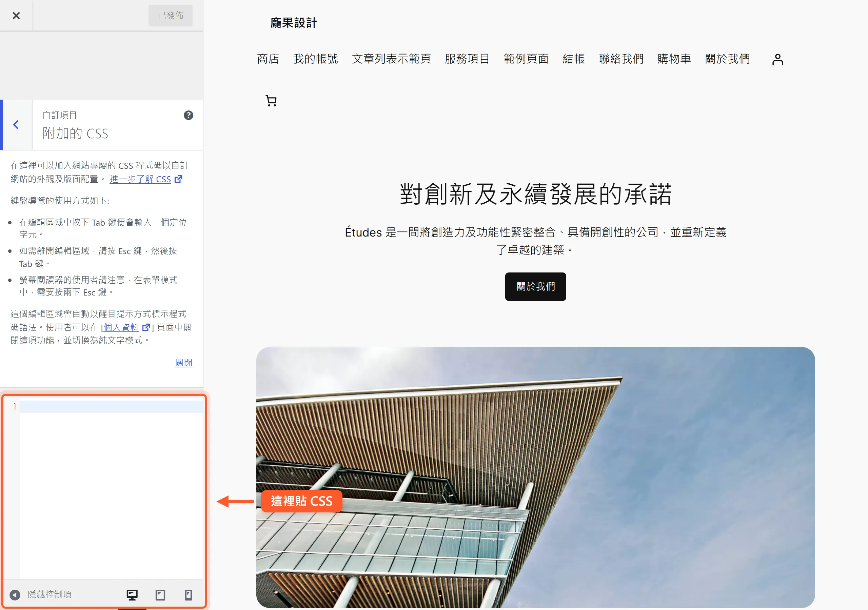Close the Customizer with the X icon

click(x=16, y=16)
